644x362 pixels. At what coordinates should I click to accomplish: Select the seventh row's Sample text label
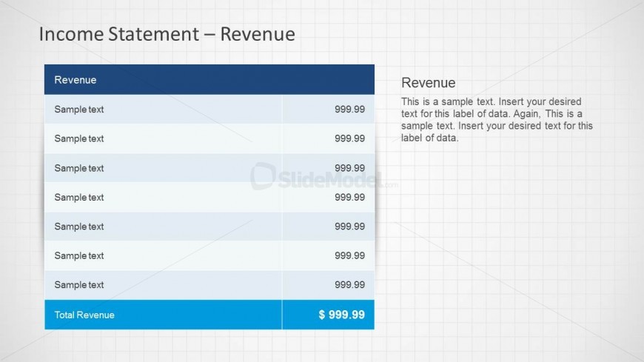[x=79, y=285]
